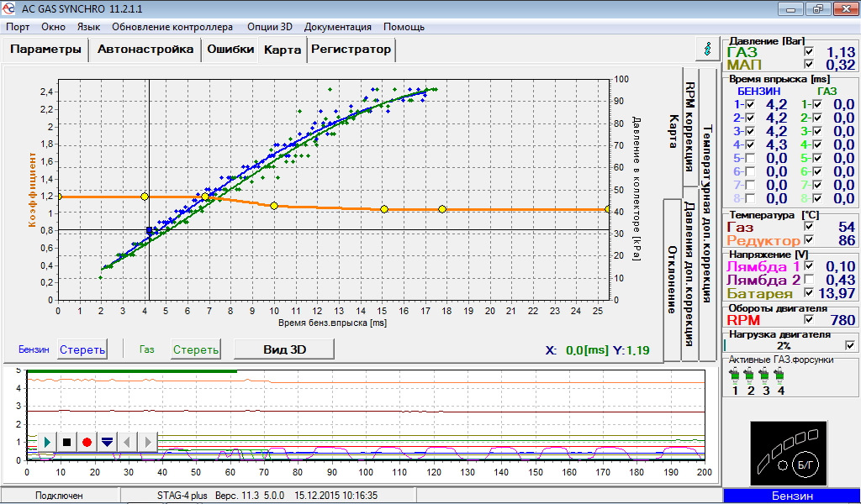Viewport: 861px width, 504px height.
Task: Click the blue connection icon near Регистратор
Action: [708, 50]
